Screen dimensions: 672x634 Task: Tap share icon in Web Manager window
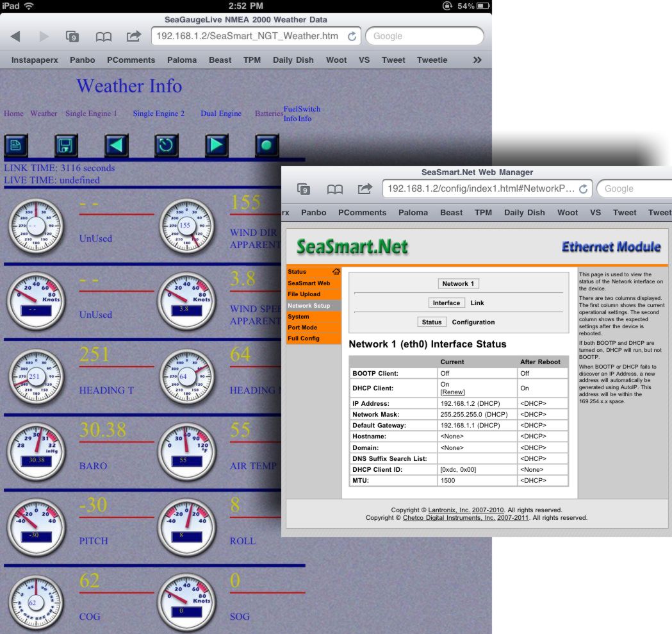coord(365,188)
